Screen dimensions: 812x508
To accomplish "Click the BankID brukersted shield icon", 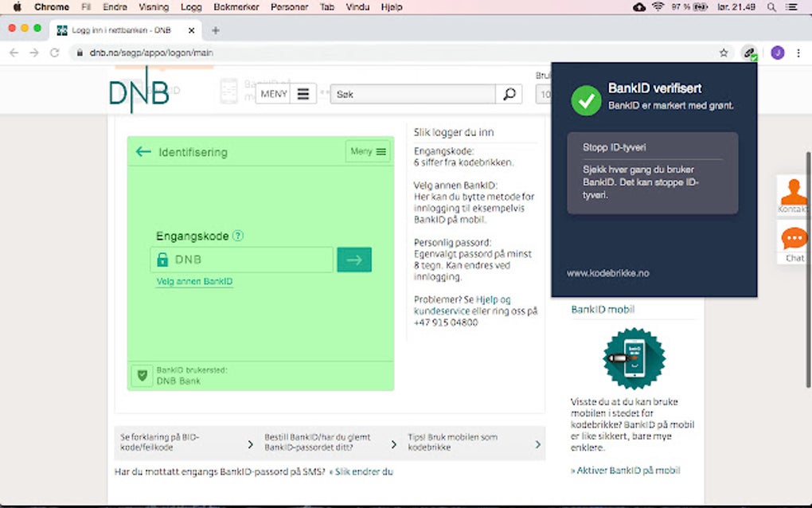I will [142, 376].
